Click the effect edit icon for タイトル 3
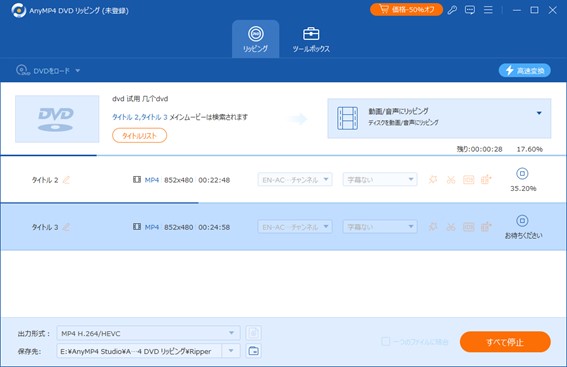The width and height of the screenshot is (567, 367). (x=433, y=227)
